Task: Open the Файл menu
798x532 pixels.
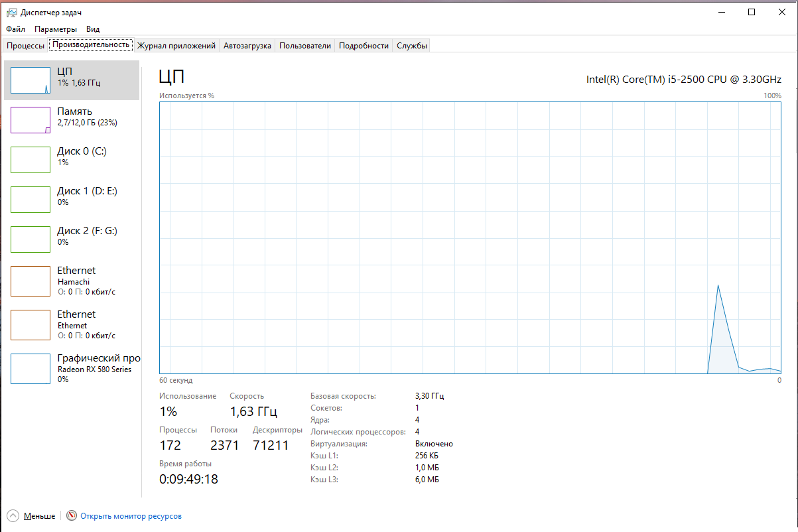Action: point(16,29)
